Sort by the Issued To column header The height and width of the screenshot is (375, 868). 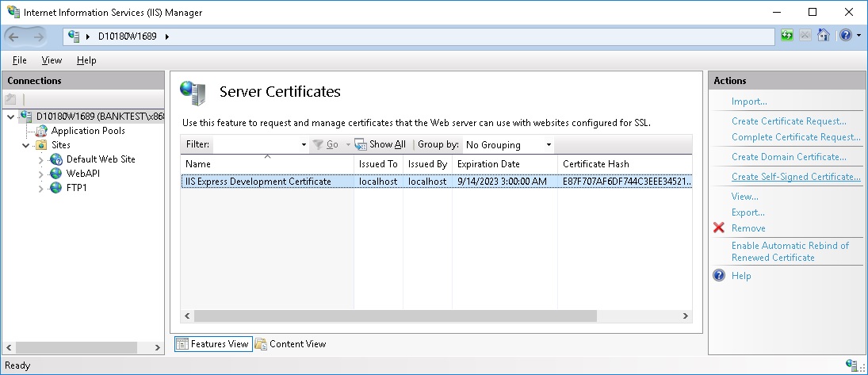[x=379, y=164]
